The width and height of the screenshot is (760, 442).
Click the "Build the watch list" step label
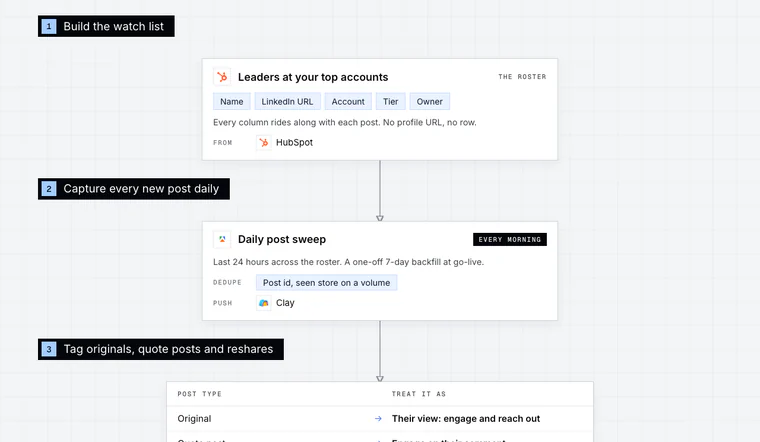[x=106, y=26]
